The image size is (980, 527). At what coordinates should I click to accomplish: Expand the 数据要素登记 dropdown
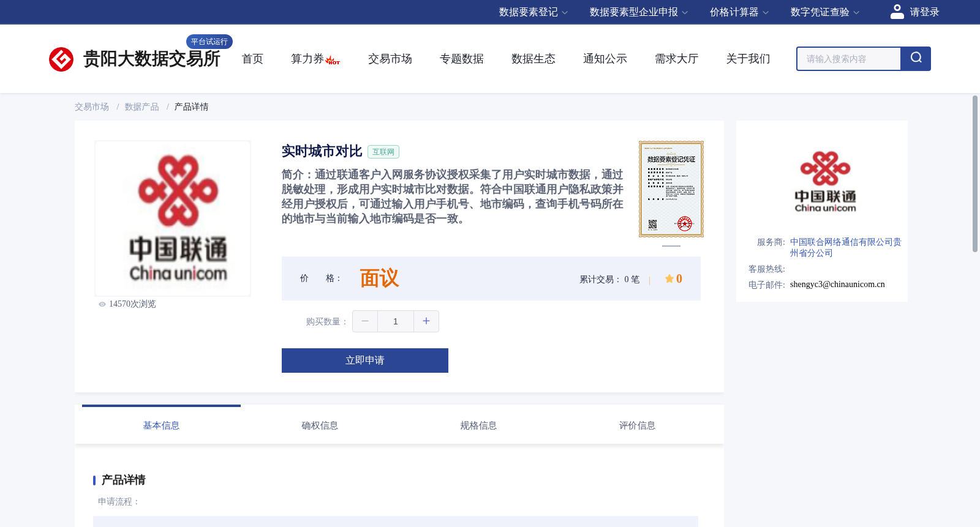coord(533,12)
